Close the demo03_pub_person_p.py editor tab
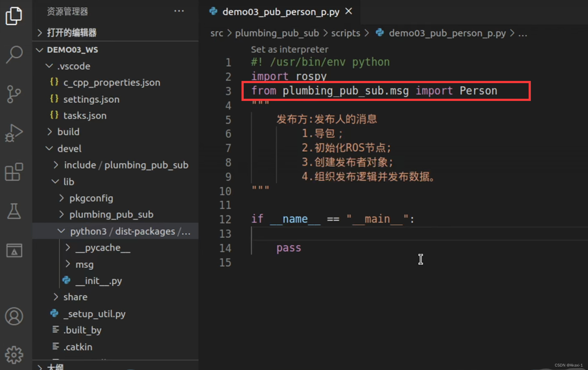The width and height of the screenshot is (588, 370). click(349, 11)
